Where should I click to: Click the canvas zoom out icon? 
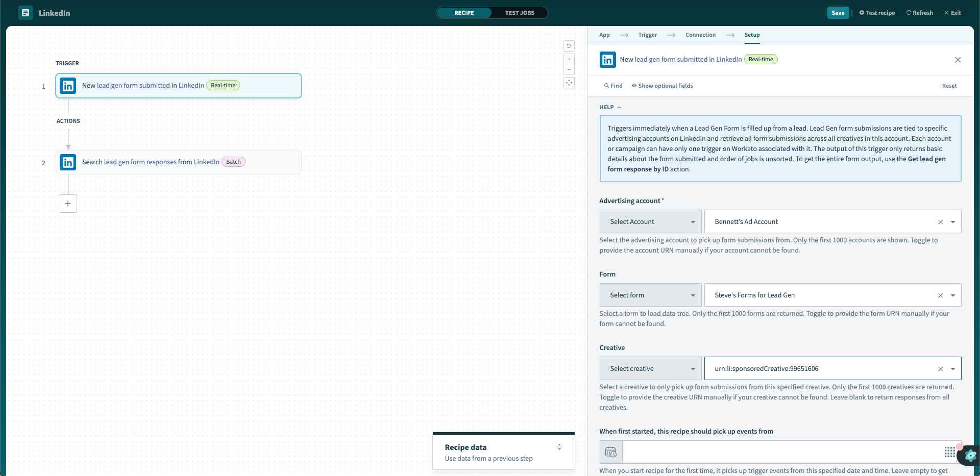click(569, 70)
